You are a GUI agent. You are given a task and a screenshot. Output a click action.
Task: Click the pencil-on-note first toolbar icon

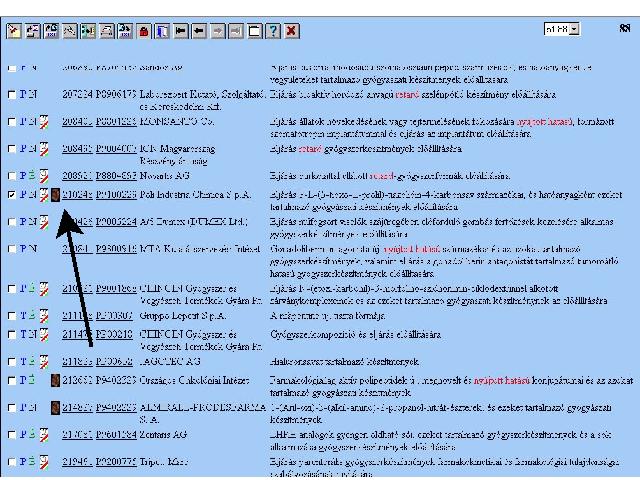[x=14, y=31]
